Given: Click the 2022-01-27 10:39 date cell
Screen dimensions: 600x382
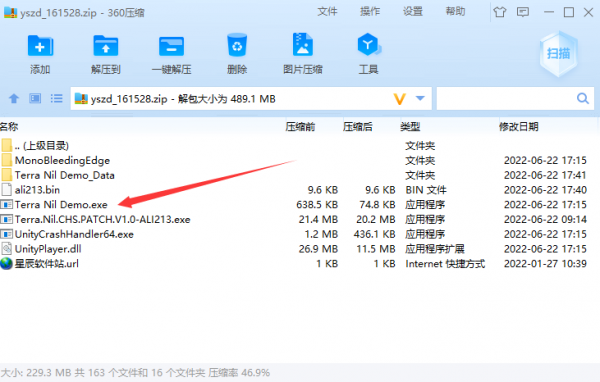Looking at the screenshot, I should (x=545, y=264).
